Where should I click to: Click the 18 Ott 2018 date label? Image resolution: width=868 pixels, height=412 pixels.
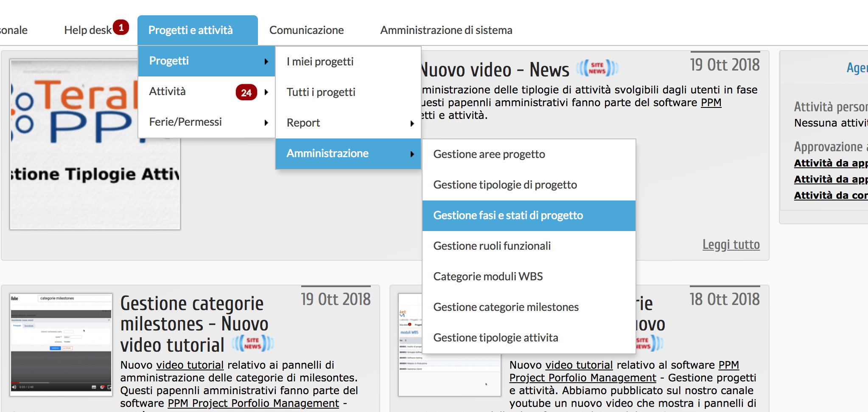tap(725, 299)
